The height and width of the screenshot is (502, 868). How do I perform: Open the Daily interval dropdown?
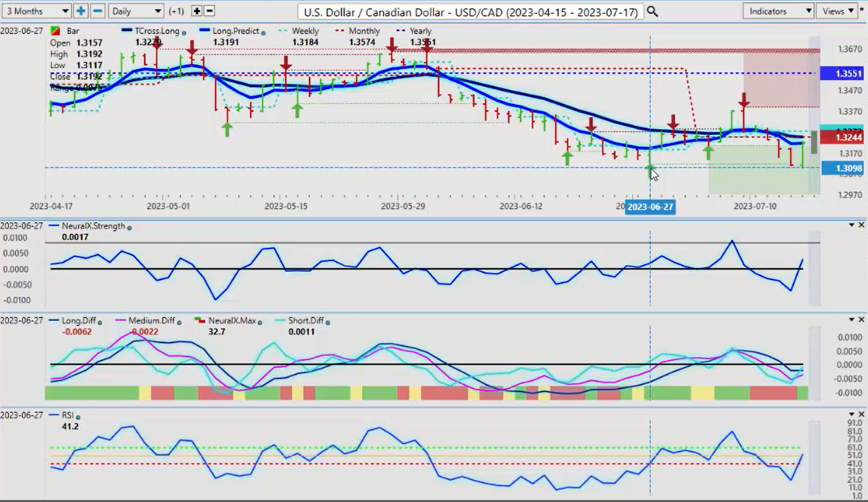(136, 11)
